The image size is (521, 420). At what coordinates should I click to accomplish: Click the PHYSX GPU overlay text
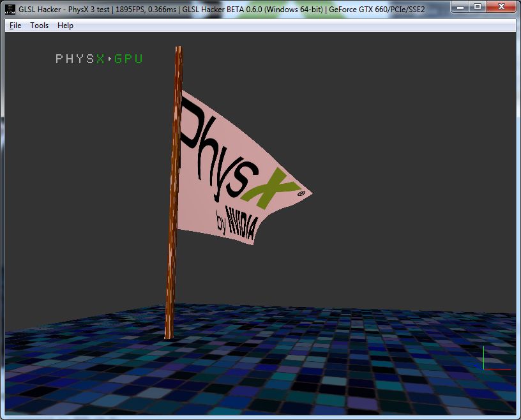[99, 59]
